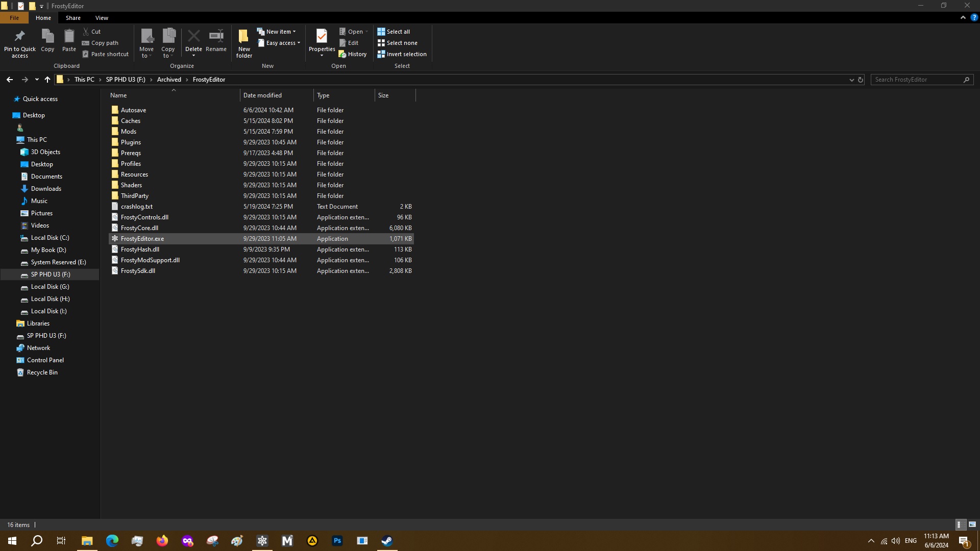The image size is (980, 551).
Task: Open Steam from the taskbar
Action: point(387,541)
